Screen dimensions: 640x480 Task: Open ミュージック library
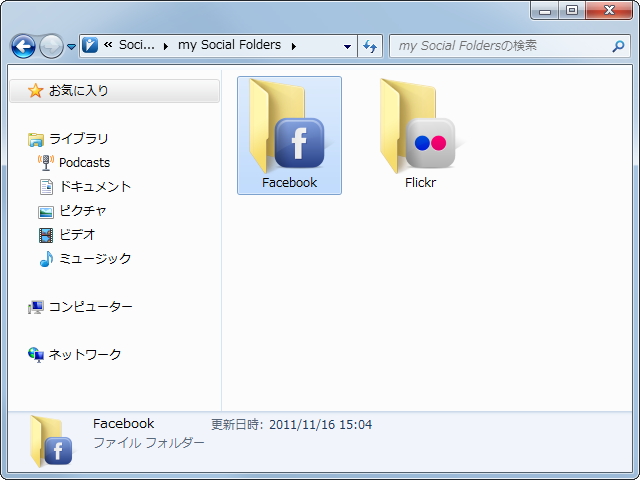pos(95,259)
